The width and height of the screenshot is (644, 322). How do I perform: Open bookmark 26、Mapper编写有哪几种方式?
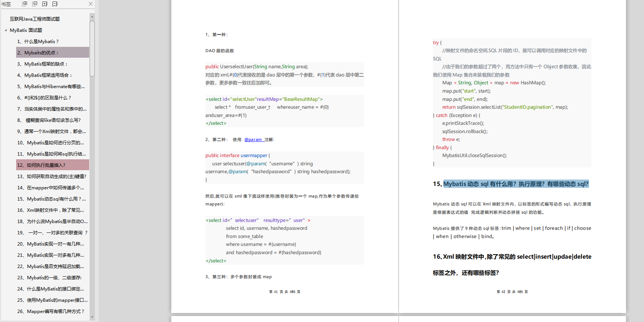[x=51, y=311]
